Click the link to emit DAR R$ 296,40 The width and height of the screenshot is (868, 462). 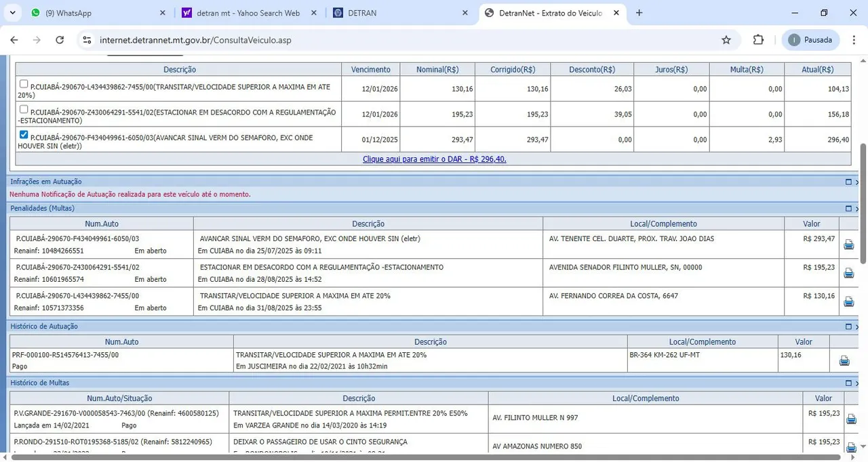434,159
